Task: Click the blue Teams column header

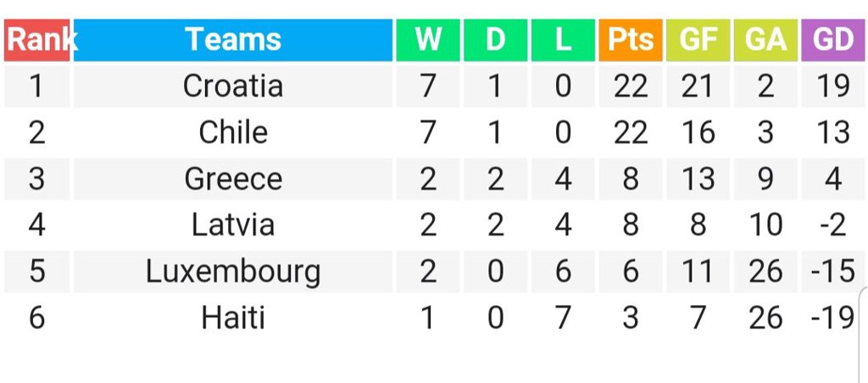Action: click(x=233, y=40)
